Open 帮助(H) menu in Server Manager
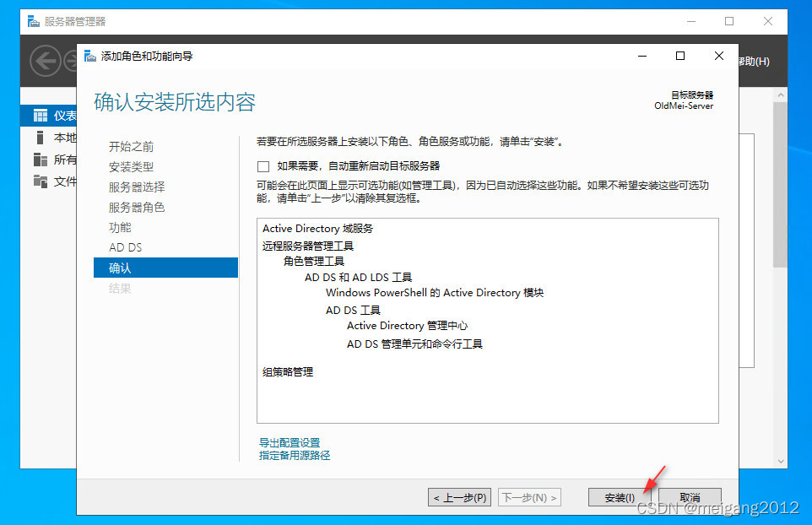The width and height of the screenshot is (812, 525). [x=754, y=61]
